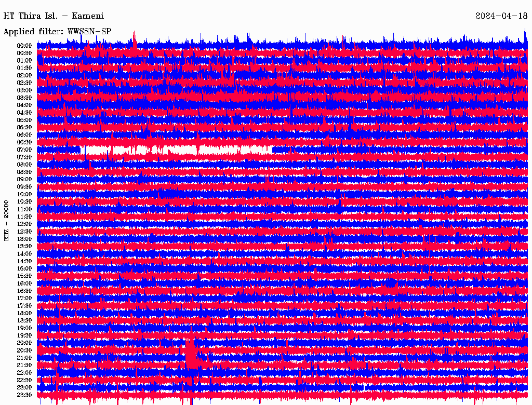The width and height of the screenshot is (532, 405).
Task: Click the 20:30 time label
Action: coord(24,350)
